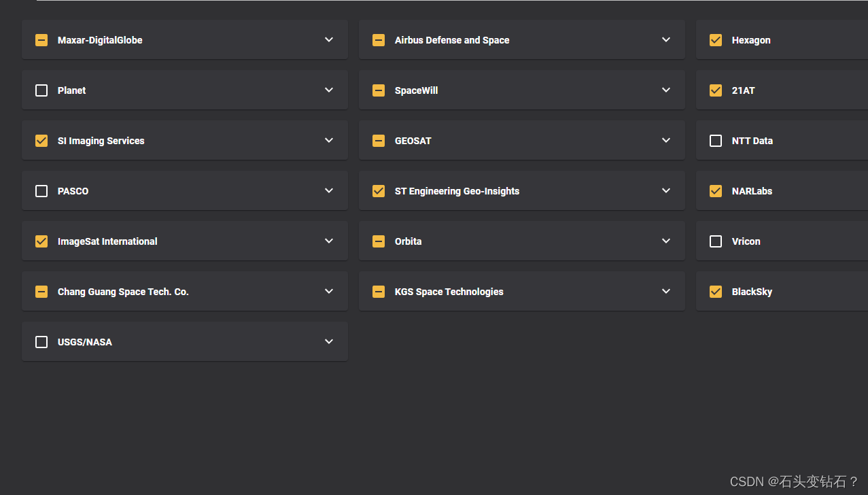Expand KGS Space Technologies chevron
This screenshot has height=495, width=868.
(666, 292)
